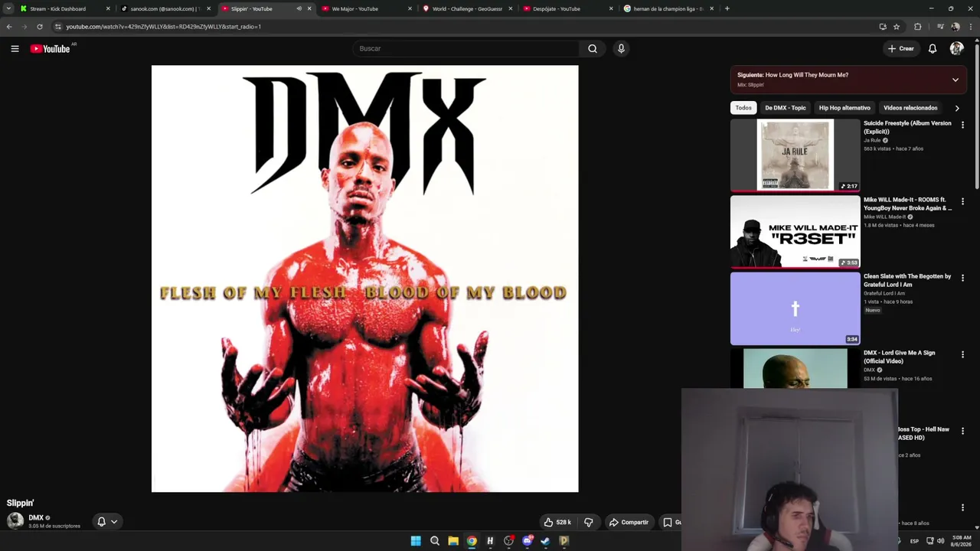Switch to the sanook.com tab
The image size is (980, 551).
point(165,8)
